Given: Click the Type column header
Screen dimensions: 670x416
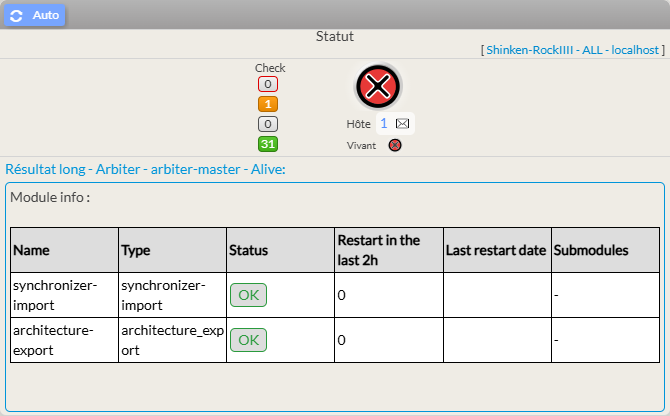Looking at the screenshot, I should pyautogui.click(x=135, y=250).
